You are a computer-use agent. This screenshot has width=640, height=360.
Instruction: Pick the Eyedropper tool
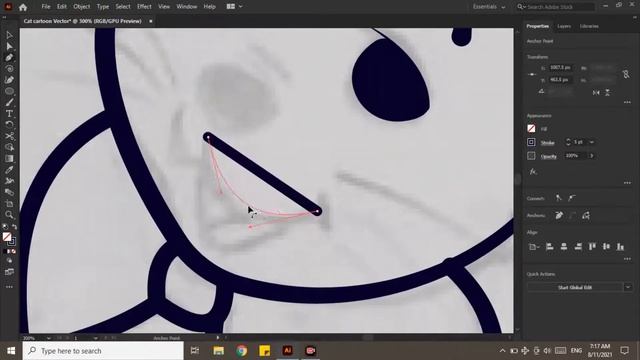tap(9, 169)
